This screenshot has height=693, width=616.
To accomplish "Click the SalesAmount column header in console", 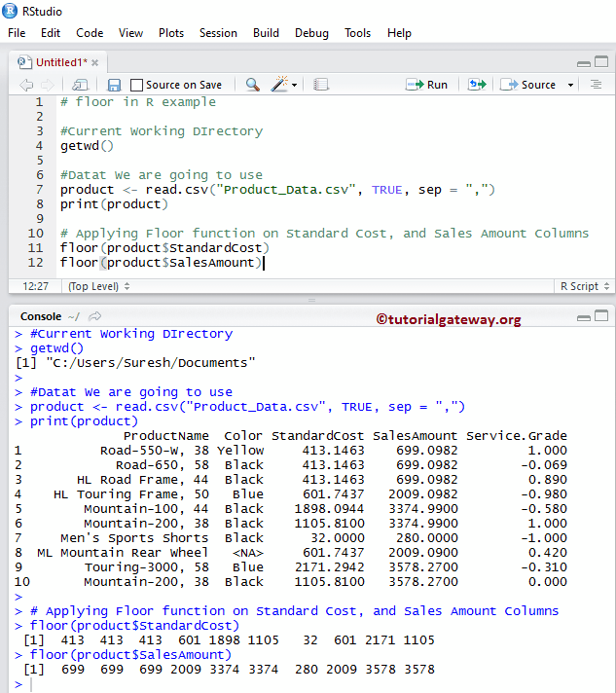I will [x=415, y=436].
